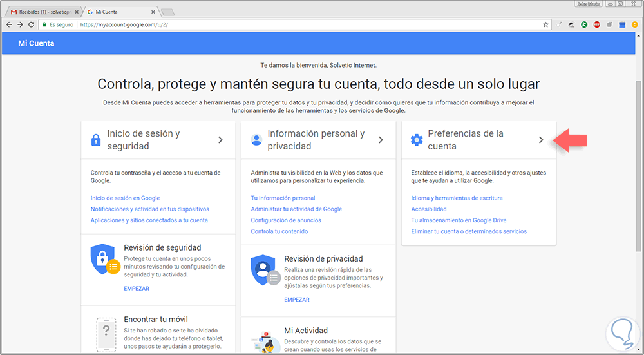Click the green K extension icon

(x=584, y=24)
